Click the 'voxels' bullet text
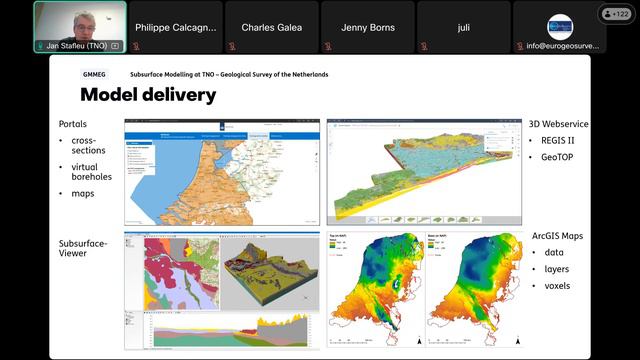Screen dimensions: 640x360 click(x=557, y=286)
